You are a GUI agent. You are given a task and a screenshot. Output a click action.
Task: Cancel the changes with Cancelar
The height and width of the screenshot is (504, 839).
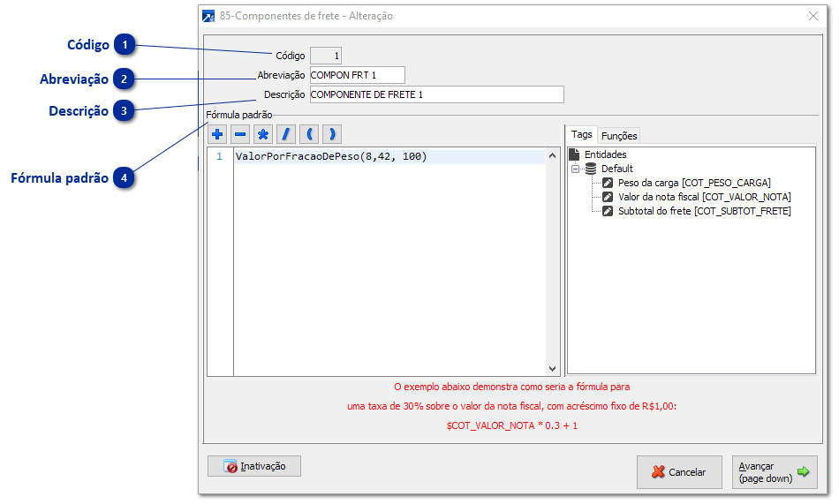click(679, 472)
